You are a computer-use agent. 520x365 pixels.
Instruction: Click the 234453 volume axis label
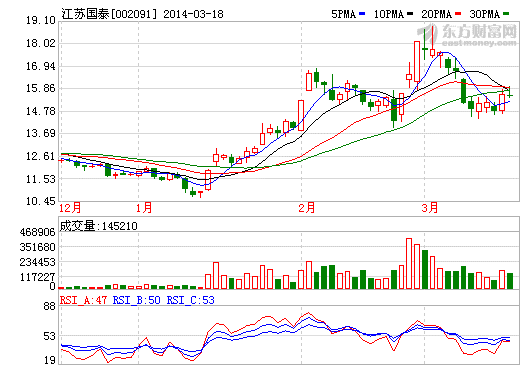point(38,263)
